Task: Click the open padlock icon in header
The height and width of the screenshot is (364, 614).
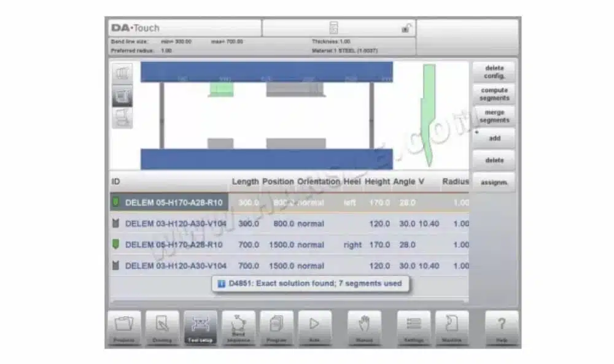Action: (x=406, y=28)
